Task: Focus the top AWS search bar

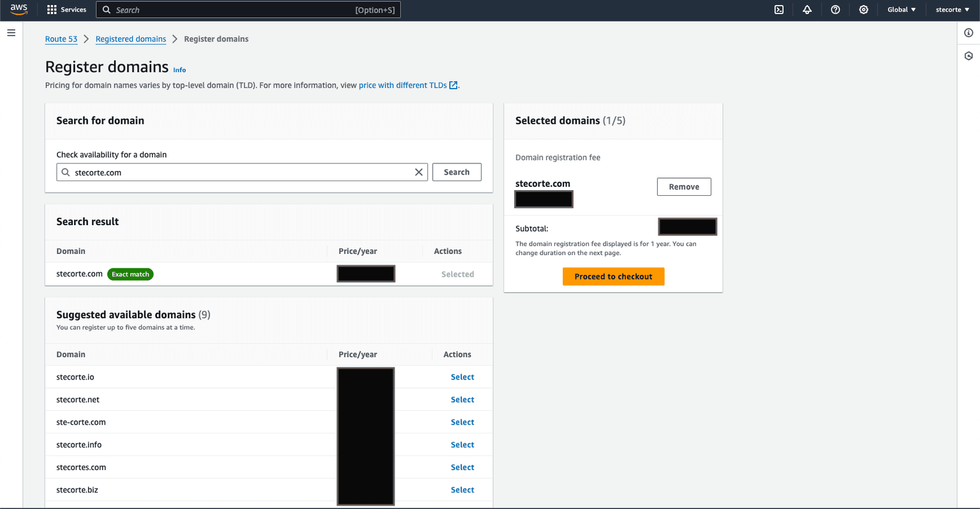Action: click(248, 10)
